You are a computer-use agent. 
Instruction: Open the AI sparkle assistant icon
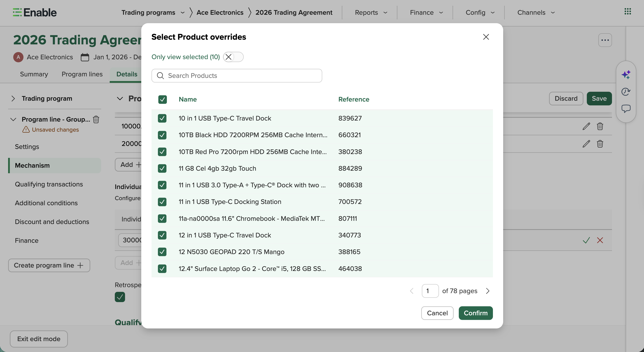(626, 74)
